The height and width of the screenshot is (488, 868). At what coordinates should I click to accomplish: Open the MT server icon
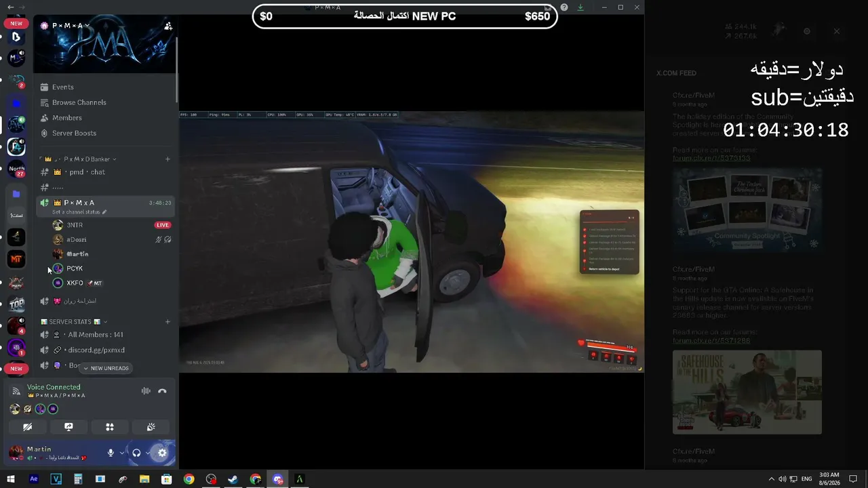(x=16, y=259)
